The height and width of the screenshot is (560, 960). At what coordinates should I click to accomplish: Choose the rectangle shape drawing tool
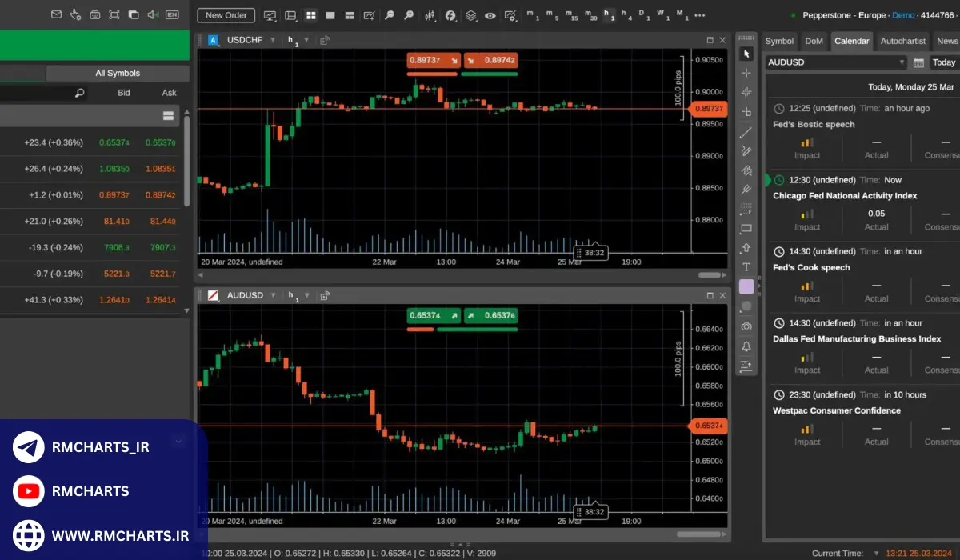(x=746, y=229)
